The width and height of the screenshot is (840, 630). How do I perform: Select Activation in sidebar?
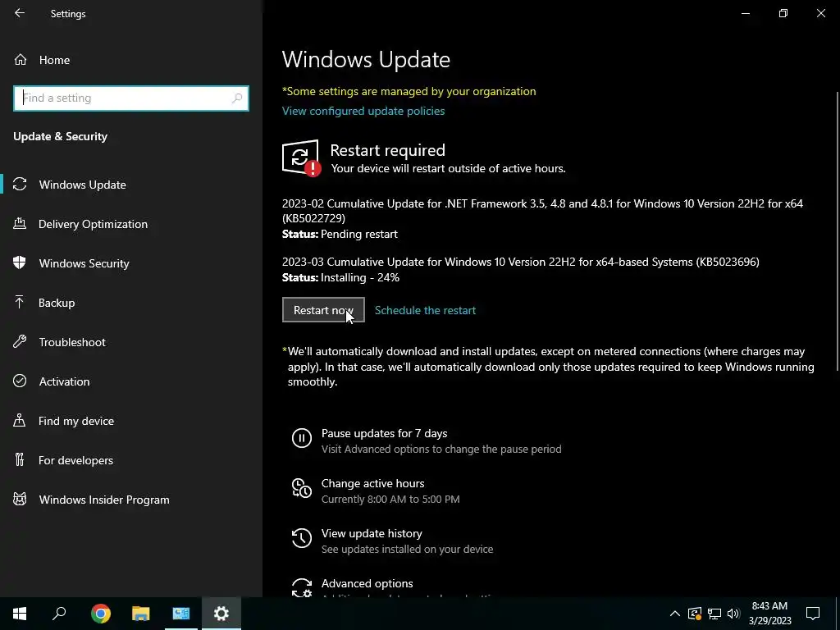click(131, 381)
